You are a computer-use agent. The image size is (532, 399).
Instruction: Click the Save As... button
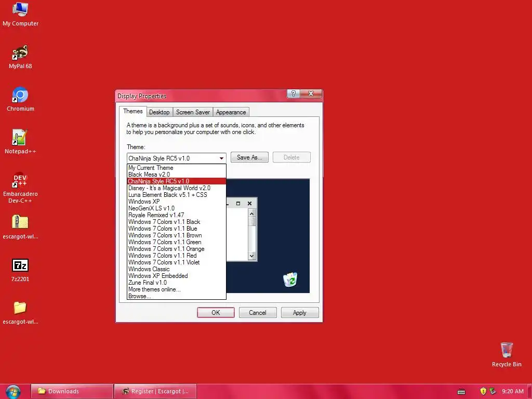249,157
